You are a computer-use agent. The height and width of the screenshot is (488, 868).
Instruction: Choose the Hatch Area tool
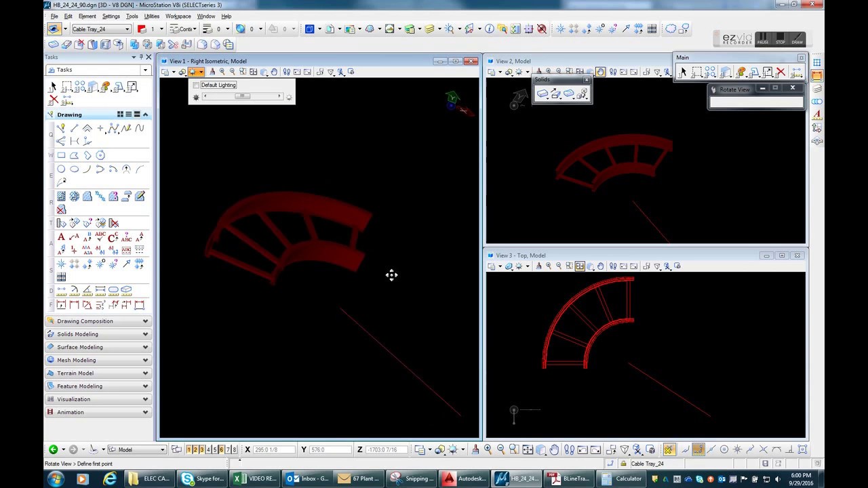click(62, 197)
